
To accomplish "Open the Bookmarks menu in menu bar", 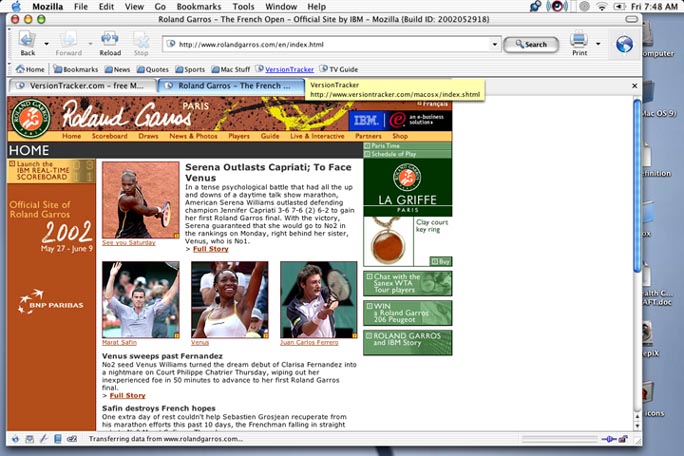I will point(198,7).
